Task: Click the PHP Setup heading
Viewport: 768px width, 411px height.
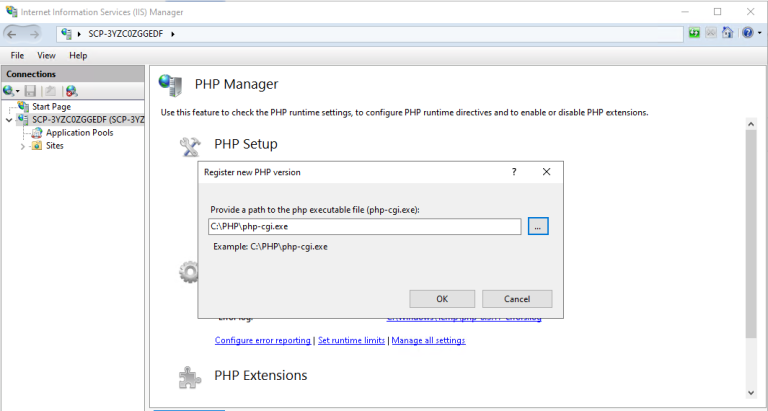Action: click(246, 144)
